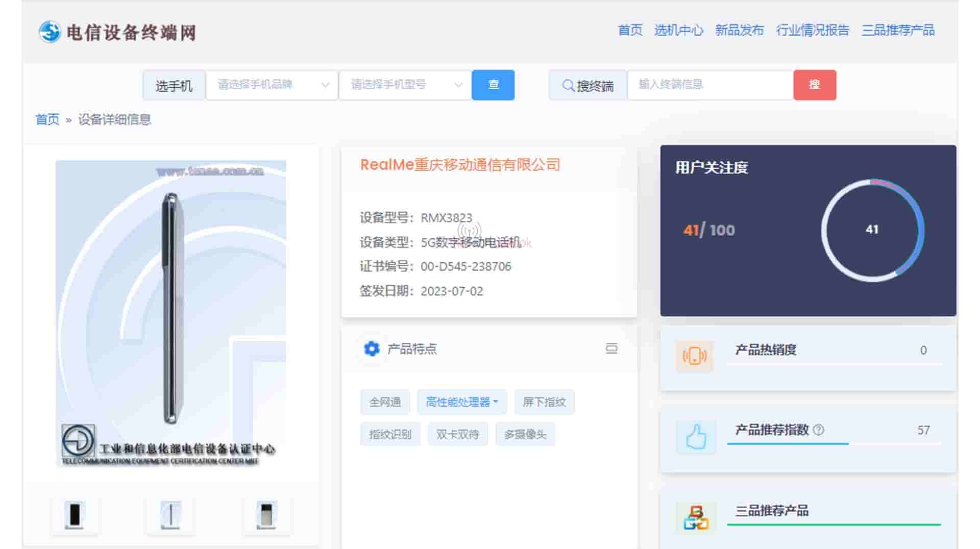Click the thumbs-up icon for 产品推荐指数
The height and width of the screenshot is (549, 980).
pyautogui.click(x=696, y=437)
